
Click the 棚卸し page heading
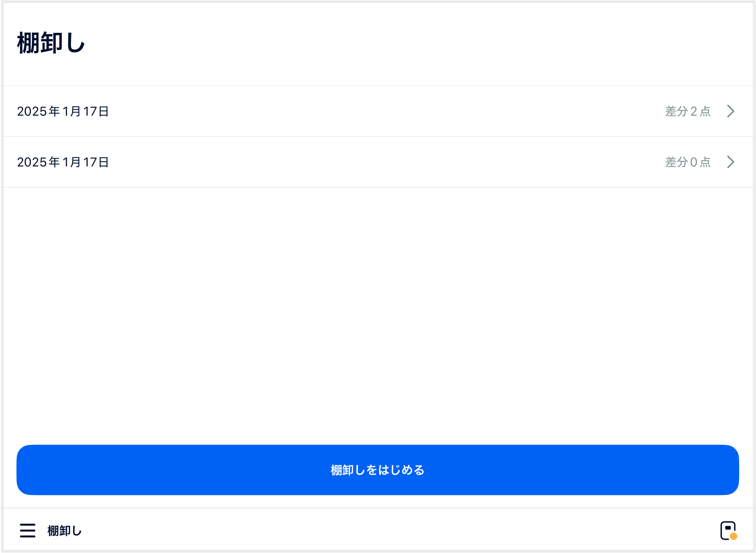[x=51, y=43]
